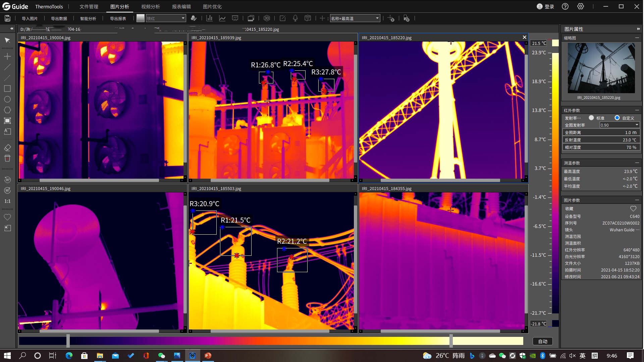644x362 pixels.
Task: Select the eraser tool
Action: point(7,147)
